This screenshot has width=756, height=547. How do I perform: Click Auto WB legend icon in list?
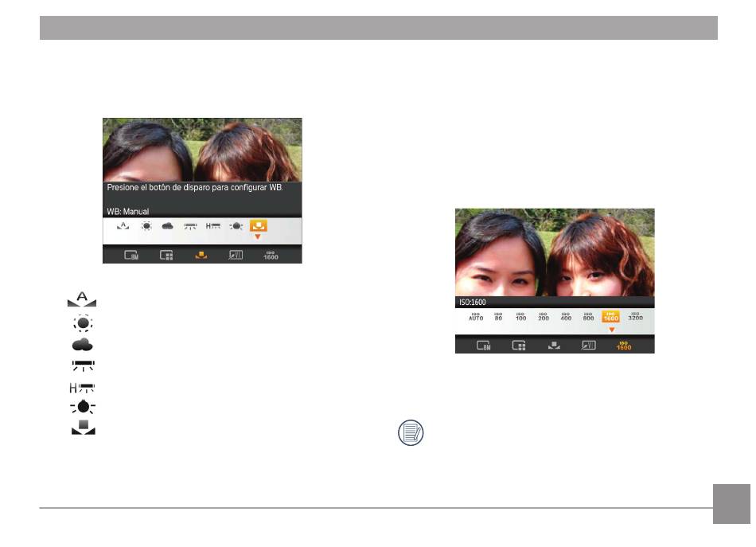pos(82,299)
